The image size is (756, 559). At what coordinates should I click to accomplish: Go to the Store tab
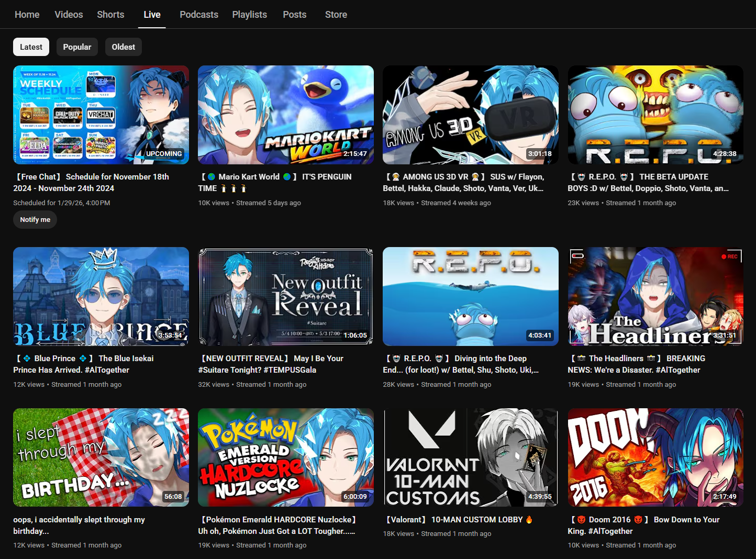pyautogui.click(x=336, y=15)
